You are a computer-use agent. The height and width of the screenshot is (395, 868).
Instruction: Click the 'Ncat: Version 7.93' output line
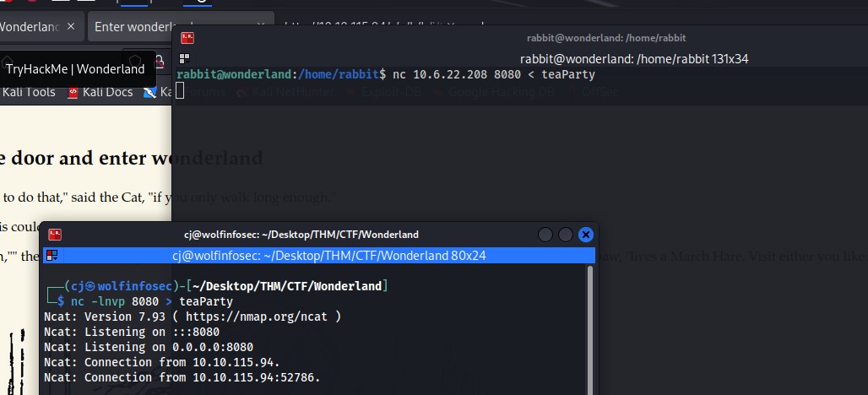[x=193, y=317]
